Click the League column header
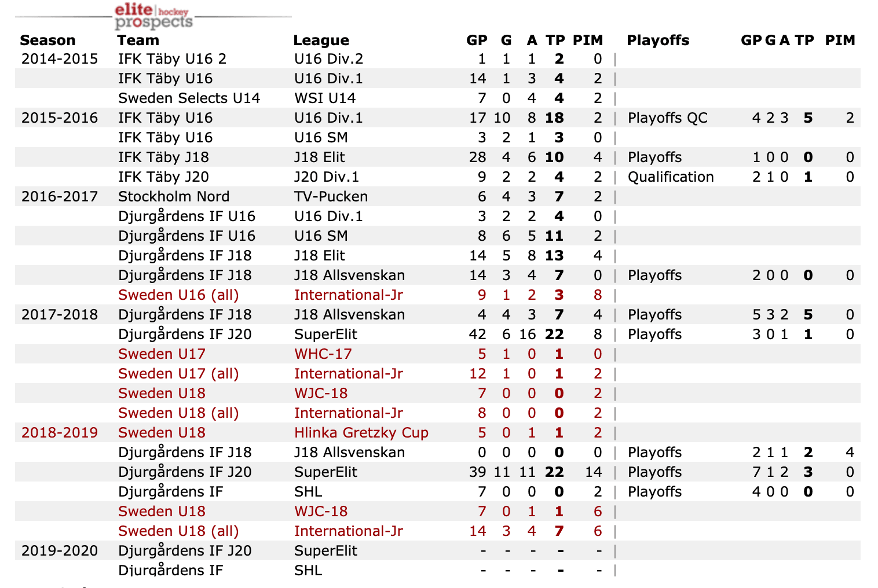878x588 pixels. coord(321,41)
